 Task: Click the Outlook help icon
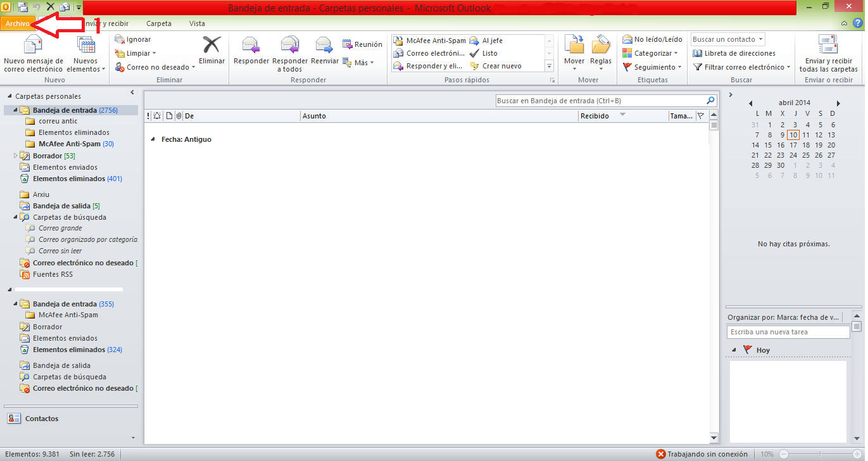[858, 23]
